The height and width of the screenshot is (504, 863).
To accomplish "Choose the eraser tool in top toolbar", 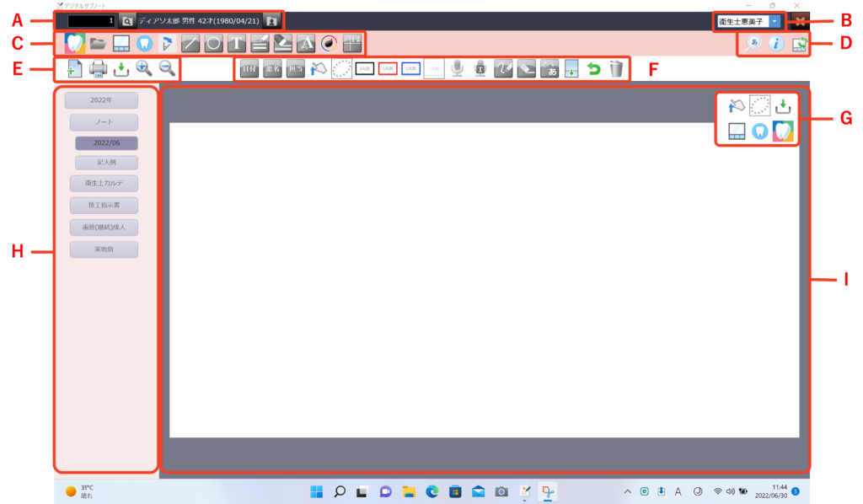I will (283, 44).
